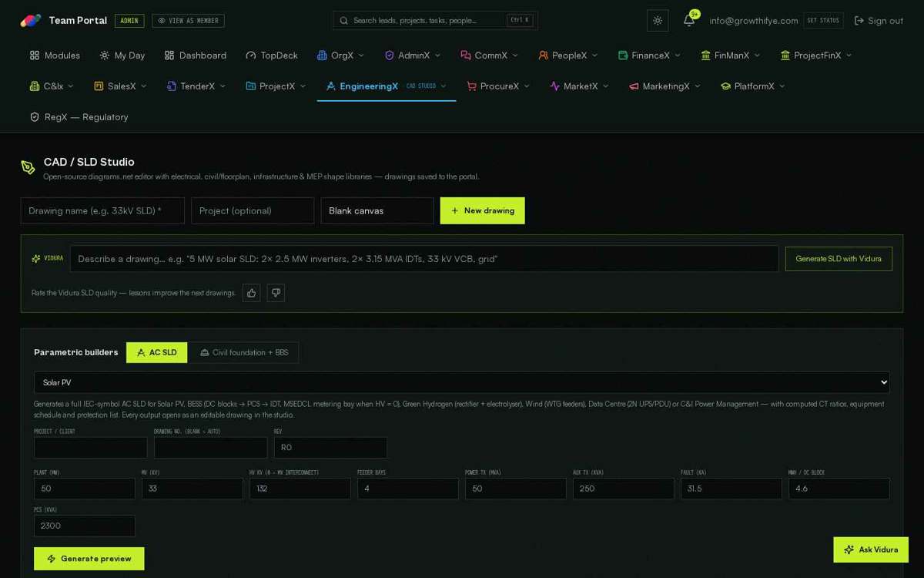Open the ProjectFinX menu
The width and height of the screenshot is (924, 578).
click(x=817, y=55)
